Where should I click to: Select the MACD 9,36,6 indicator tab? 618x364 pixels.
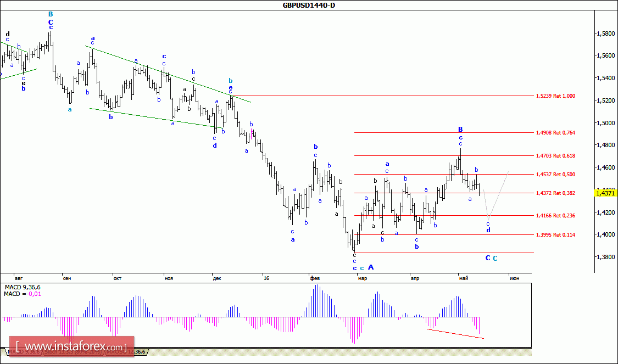tap(24, 351)
